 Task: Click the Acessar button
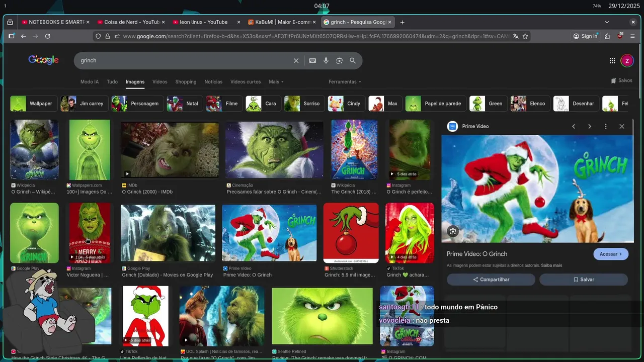click(611, 254)
